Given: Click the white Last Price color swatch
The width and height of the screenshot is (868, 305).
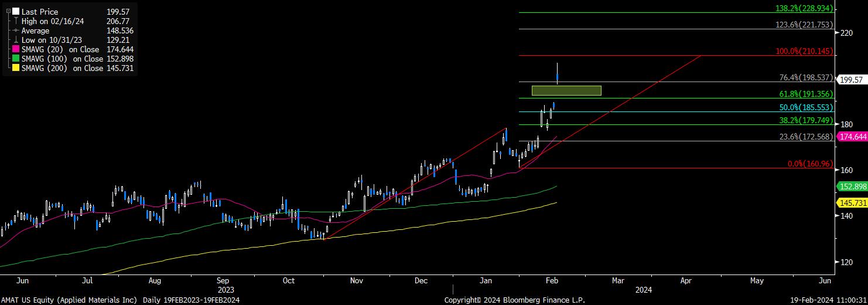Looking at the screenshot, I should 15,11.
